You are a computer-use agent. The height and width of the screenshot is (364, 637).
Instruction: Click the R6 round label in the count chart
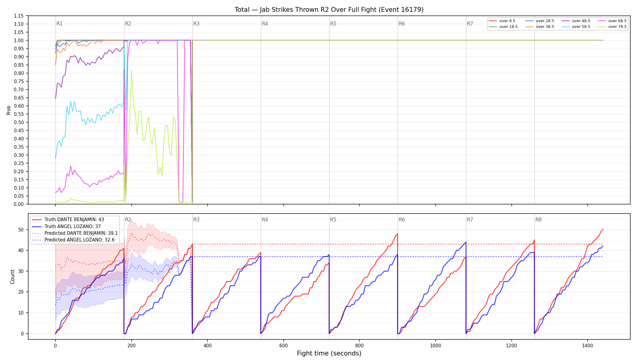pos(402,220)
